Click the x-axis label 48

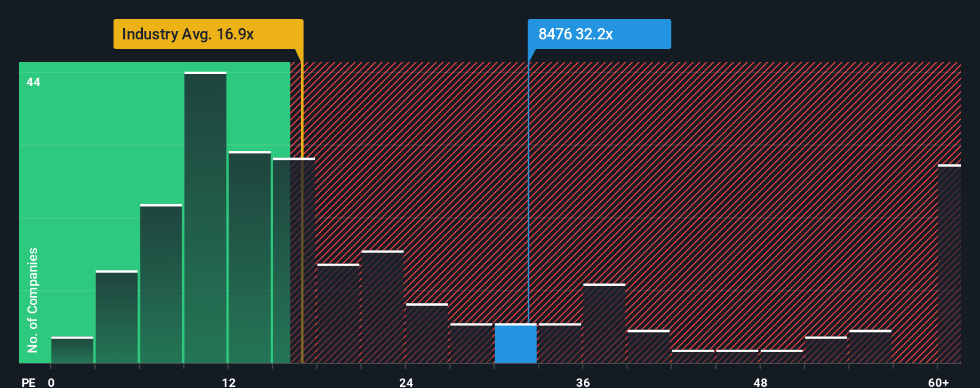pyautogui.click(x=760, y=382)
